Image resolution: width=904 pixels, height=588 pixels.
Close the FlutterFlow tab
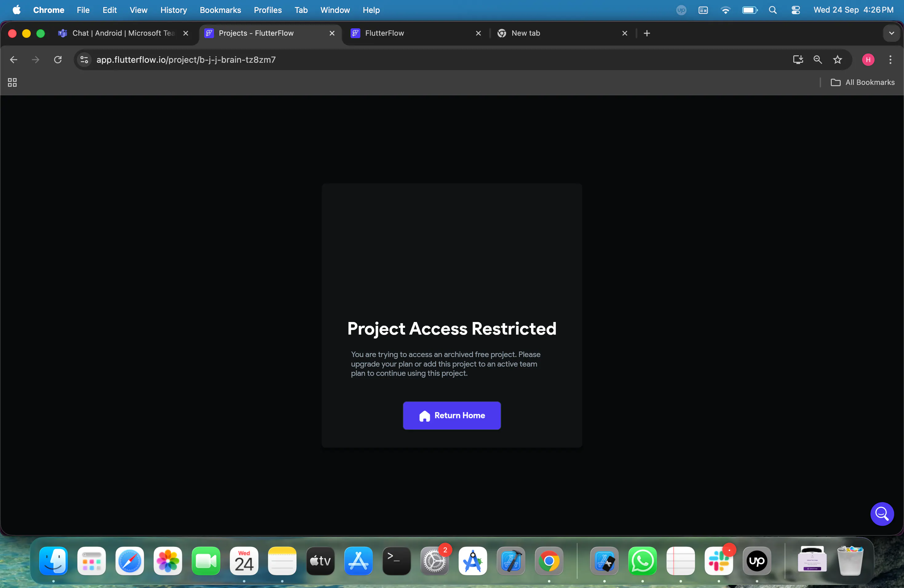pyautogui.click(x=478, y=33)
